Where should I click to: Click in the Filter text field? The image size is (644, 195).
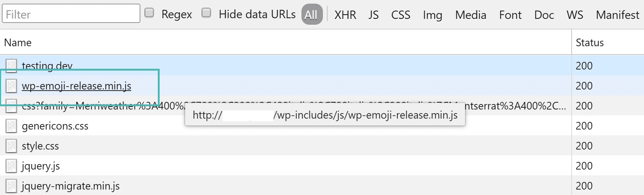click(x=71, y=14)
